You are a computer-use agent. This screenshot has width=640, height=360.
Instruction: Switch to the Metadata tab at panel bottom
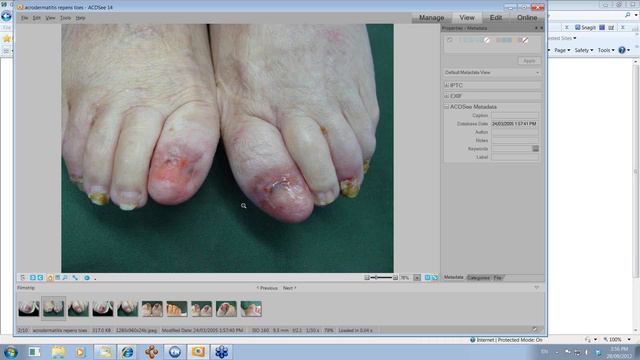[453, 278]
